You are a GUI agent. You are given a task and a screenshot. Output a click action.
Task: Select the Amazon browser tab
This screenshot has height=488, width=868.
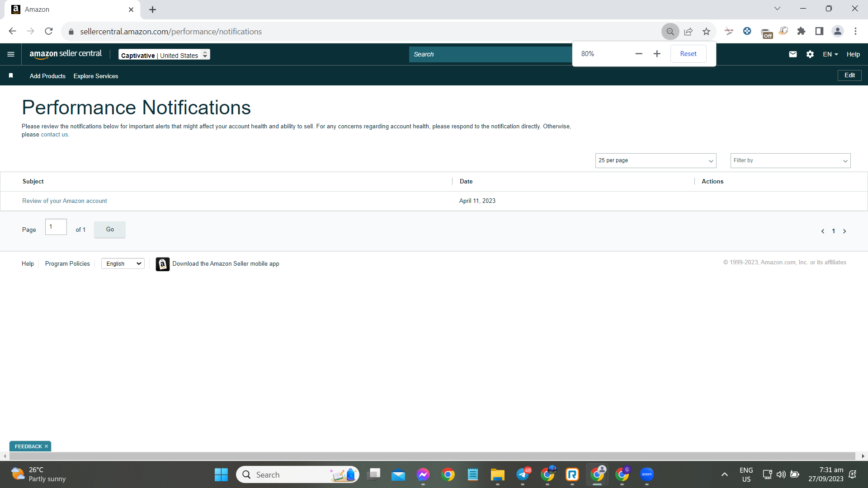[72, 9]
